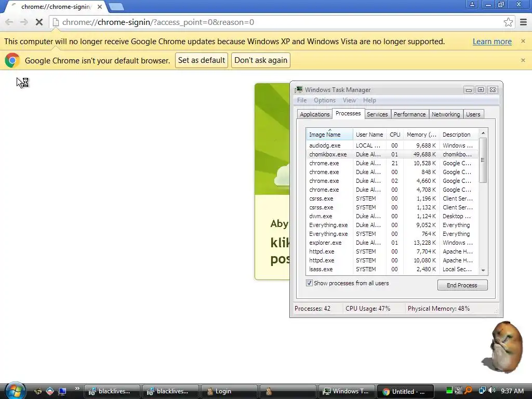Open a new Chrome tab
Image resolution: width=532 pixels, height=399 pixels.
[116, 7]
